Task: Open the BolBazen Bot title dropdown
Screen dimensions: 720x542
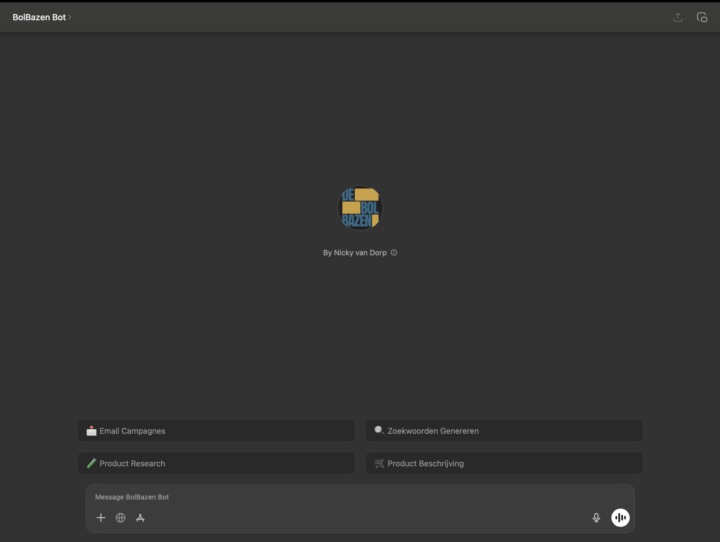Action: [x=41, y=17]
